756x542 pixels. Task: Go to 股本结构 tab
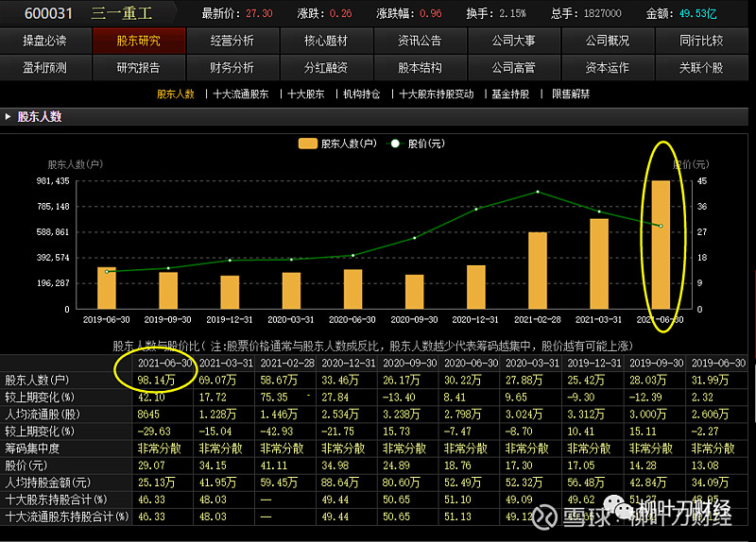pyautogui.click(x=420, y=67)
